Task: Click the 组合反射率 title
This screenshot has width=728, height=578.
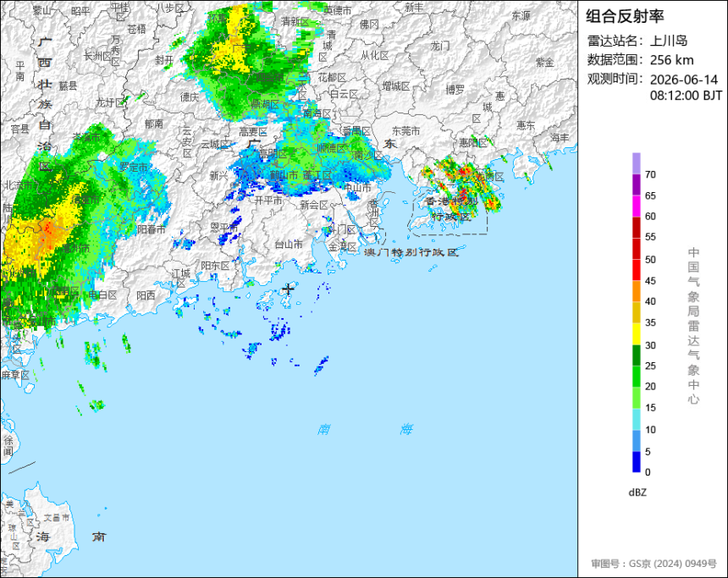Action: click(x=625, y=16)
